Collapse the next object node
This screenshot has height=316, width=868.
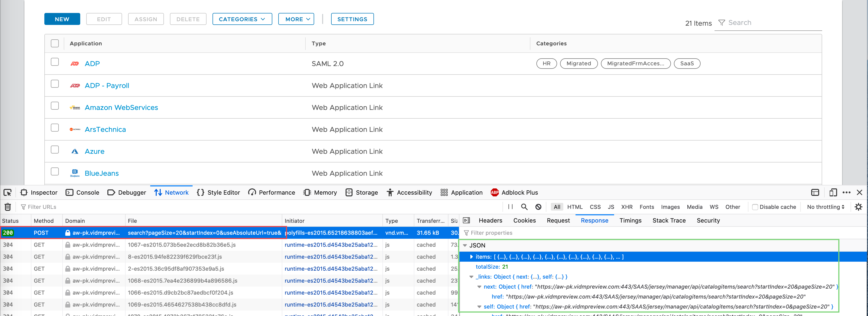click(479, 287)
